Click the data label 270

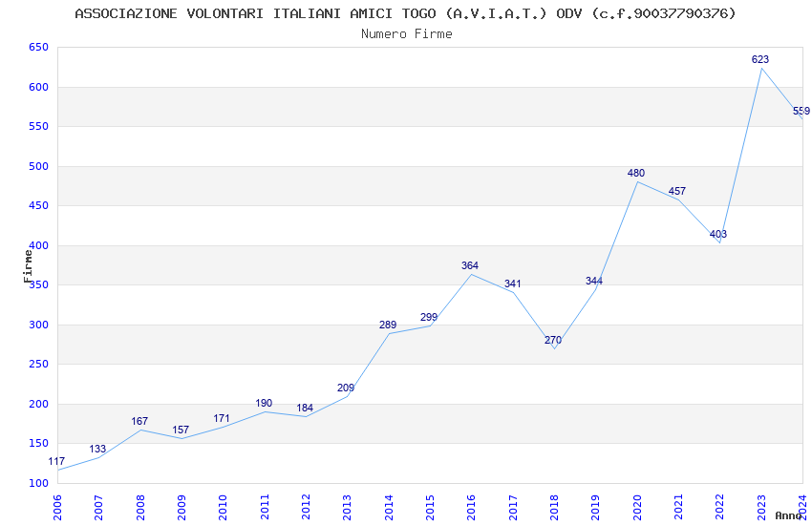[x=552, y=341]
